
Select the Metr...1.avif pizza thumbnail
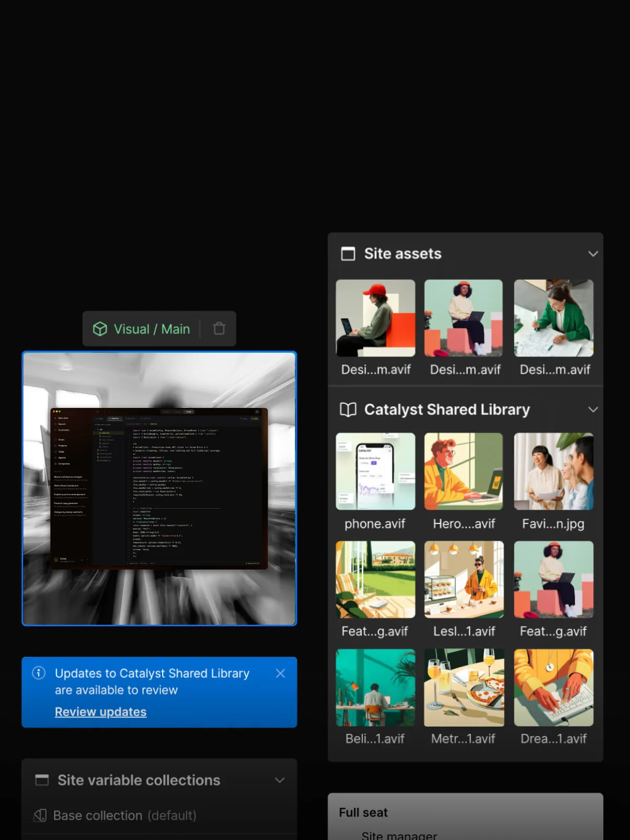tap(464, 688)
